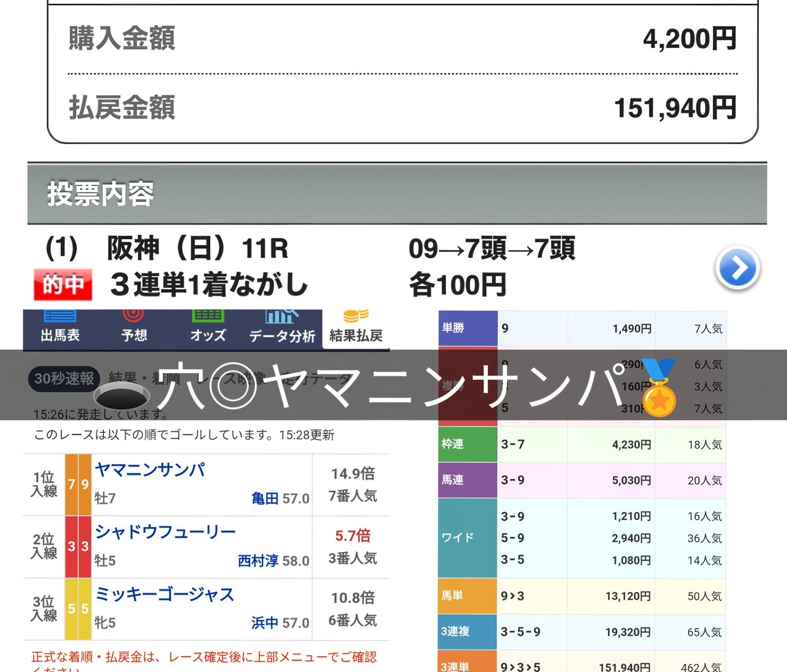Click the 3連複 label cell
787x672 pixels.
coord(468,632)
